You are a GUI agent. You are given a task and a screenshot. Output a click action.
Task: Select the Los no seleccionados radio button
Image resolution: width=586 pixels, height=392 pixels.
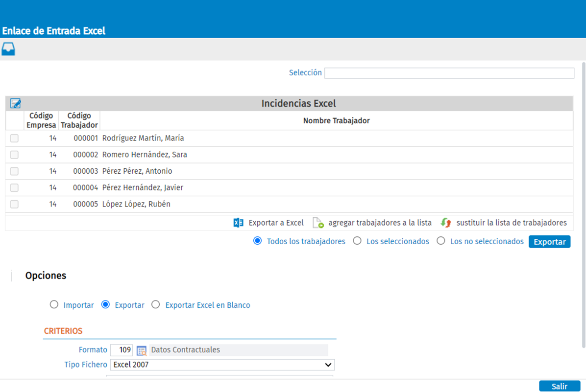441,241
